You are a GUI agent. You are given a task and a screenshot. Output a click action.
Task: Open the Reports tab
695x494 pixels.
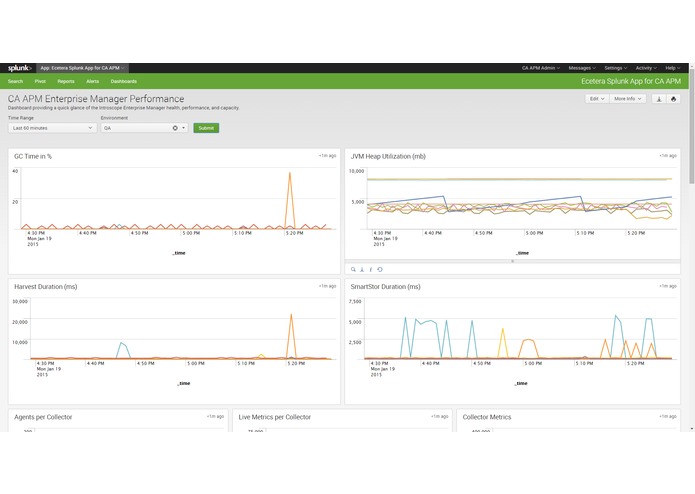point(66,82)
